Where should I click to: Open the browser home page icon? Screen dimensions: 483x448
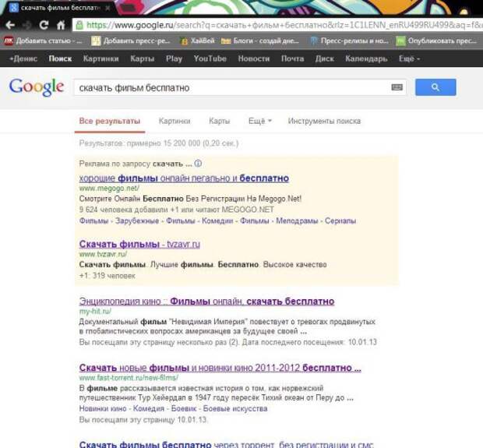coord(61,25)
